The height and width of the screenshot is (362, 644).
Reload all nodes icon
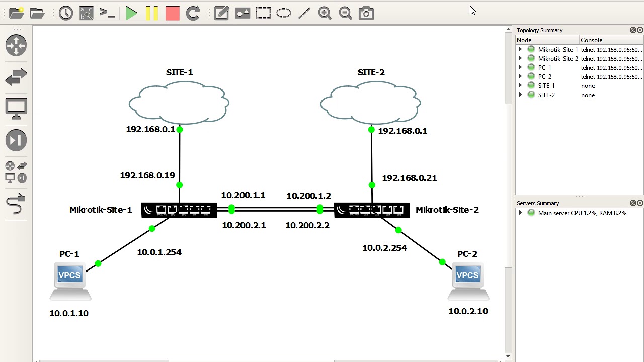point(193,13)
